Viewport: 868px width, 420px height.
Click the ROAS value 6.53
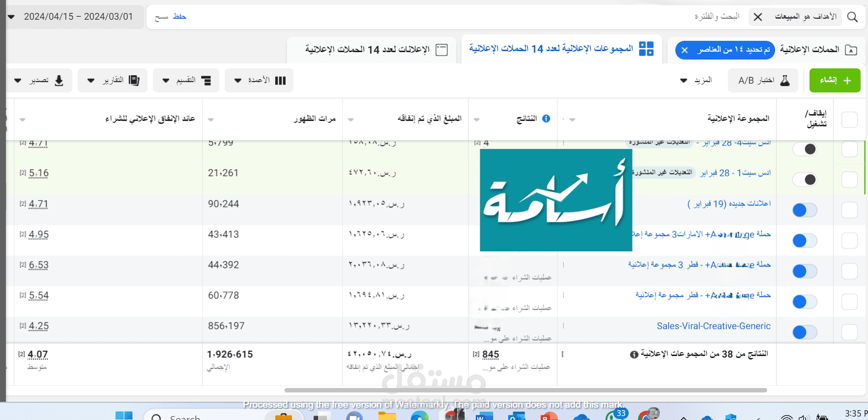pos(39,265)
